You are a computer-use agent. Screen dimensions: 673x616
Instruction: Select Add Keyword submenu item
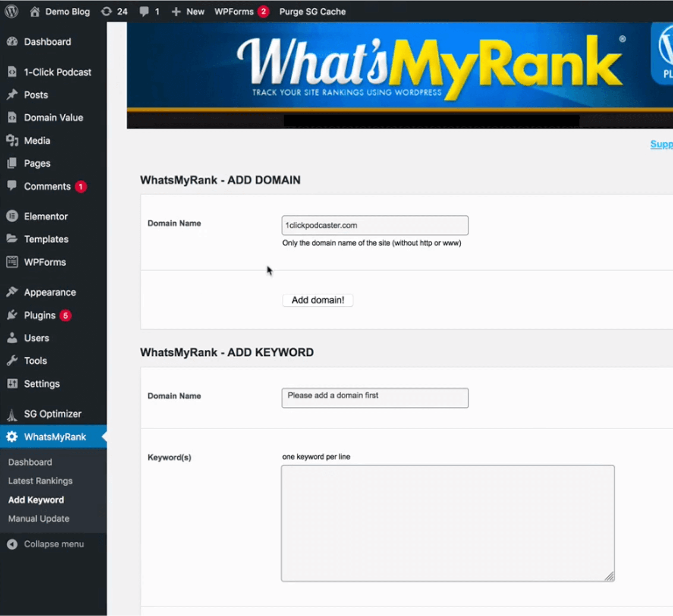(36, 500)
